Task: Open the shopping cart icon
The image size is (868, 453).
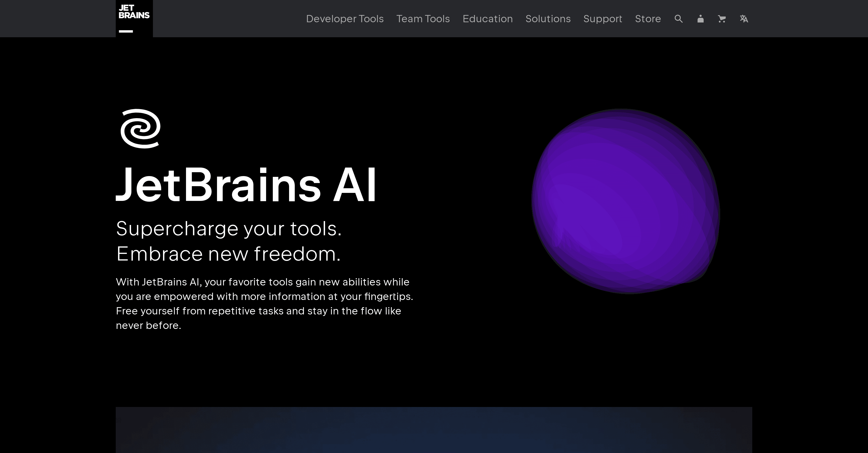Action: click(722, 19)
